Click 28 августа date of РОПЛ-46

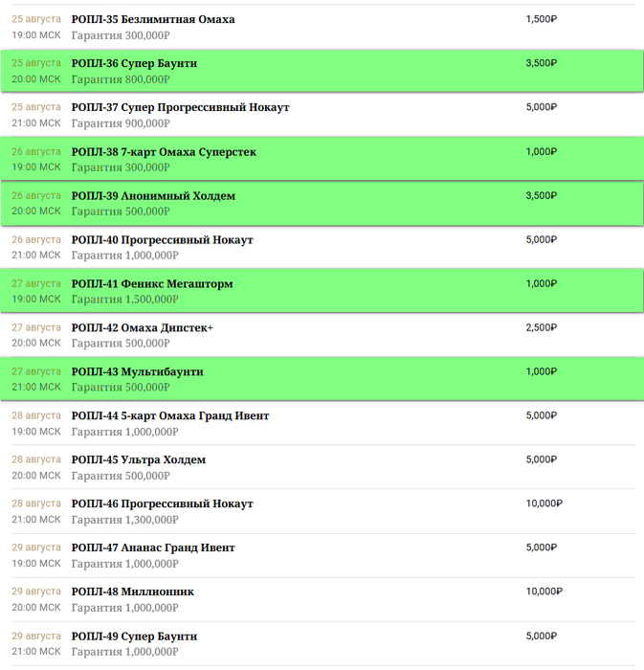36,503
